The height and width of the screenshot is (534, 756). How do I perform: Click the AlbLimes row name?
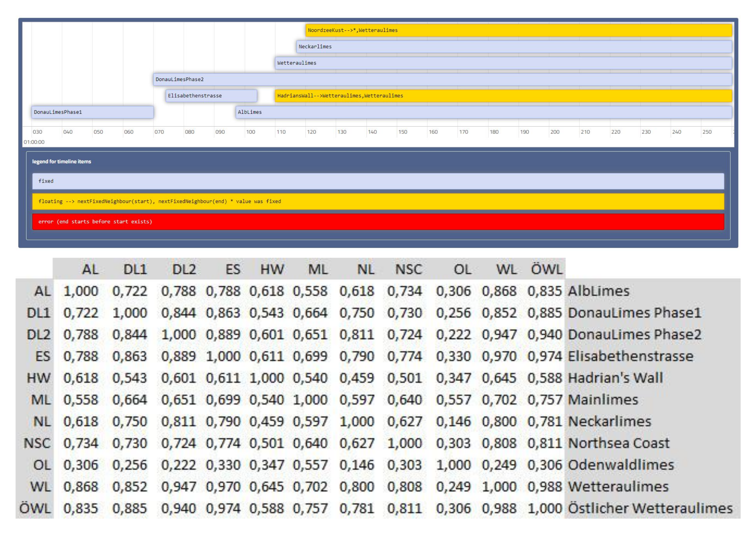599,291
